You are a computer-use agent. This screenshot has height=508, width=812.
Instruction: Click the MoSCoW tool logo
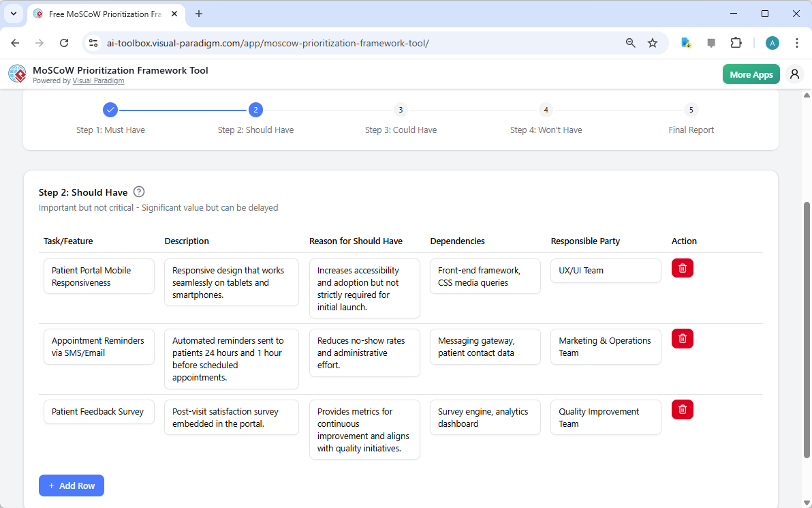(17, 73)
